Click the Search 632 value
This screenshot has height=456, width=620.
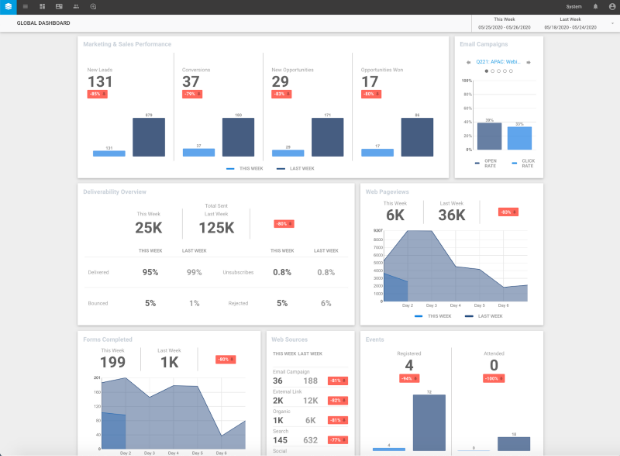coord(310,440)
